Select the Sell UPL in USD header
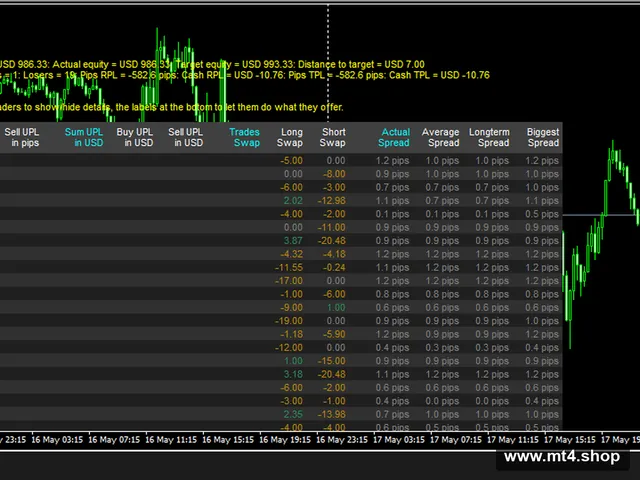640x480 pixels. pyautogui.click(x=186, y=138)
